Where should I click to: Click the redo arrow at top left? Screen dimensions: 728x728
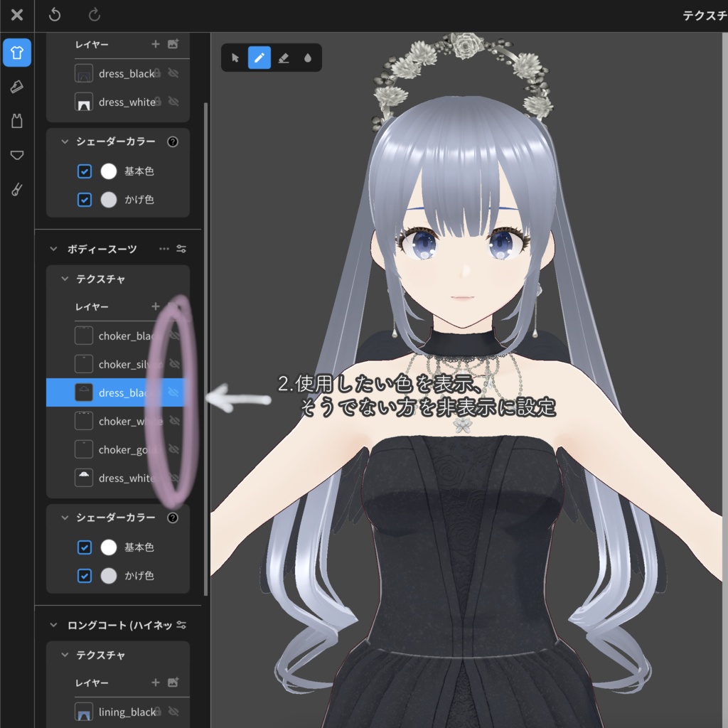(93, 15)
